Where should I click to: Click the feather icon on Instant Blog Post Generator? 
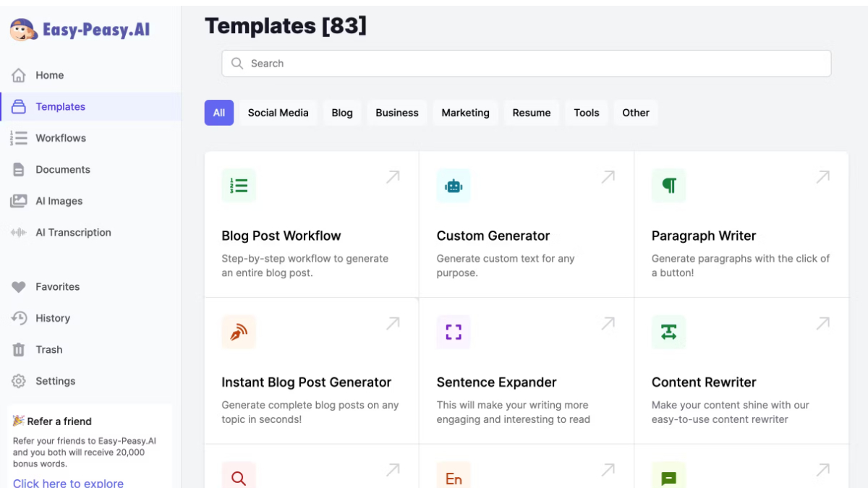tap(239, 333)
